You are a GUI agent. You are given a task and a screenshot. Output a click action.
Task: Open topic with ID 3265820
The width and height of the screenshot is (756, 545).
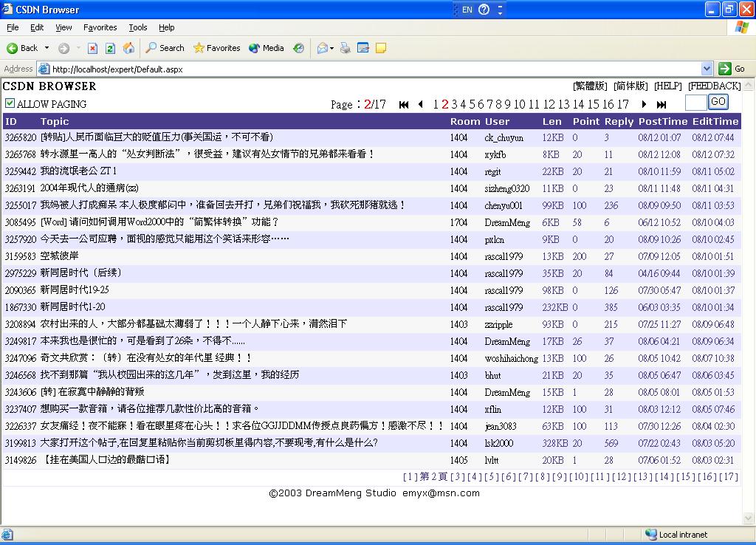click(157, 137)
